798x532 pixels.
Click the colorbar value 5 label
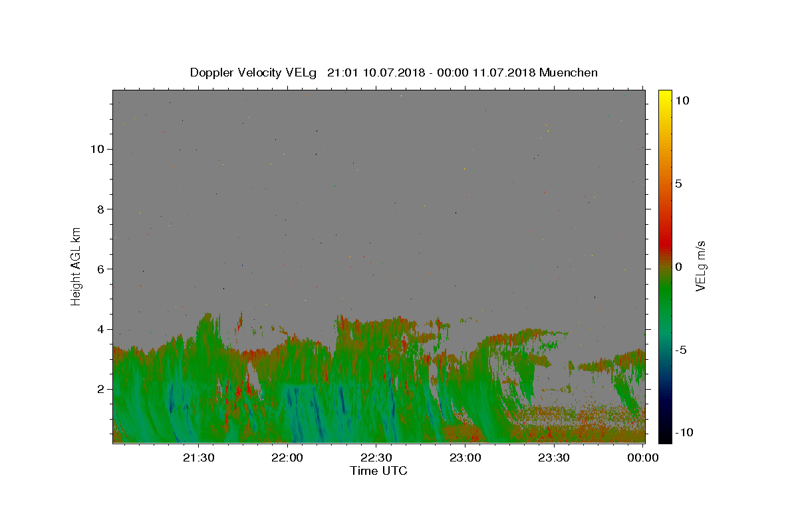point(678,184)
